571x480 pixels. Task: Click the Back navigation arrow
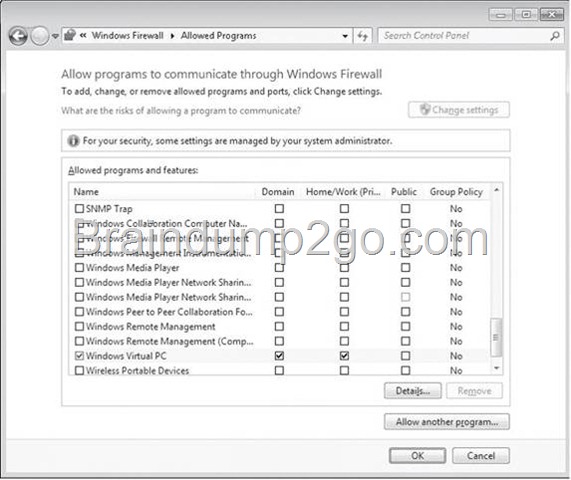(x=18, y=36)
